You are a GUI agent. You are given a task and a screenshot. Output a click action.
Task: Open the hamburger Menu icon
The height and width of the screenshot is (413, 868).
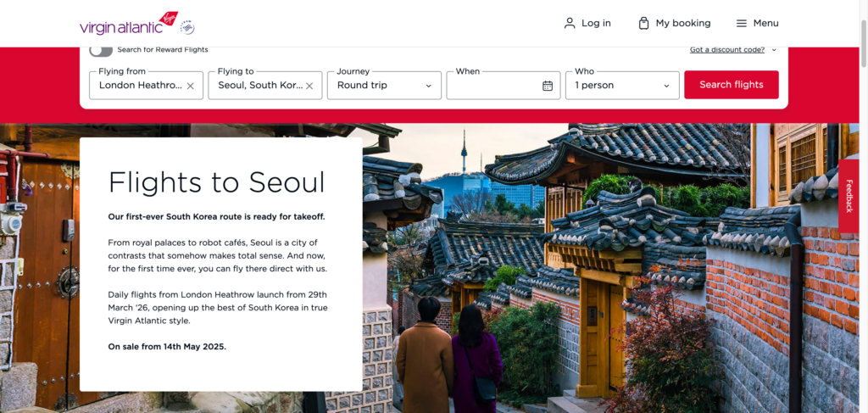tap(741, 23)
